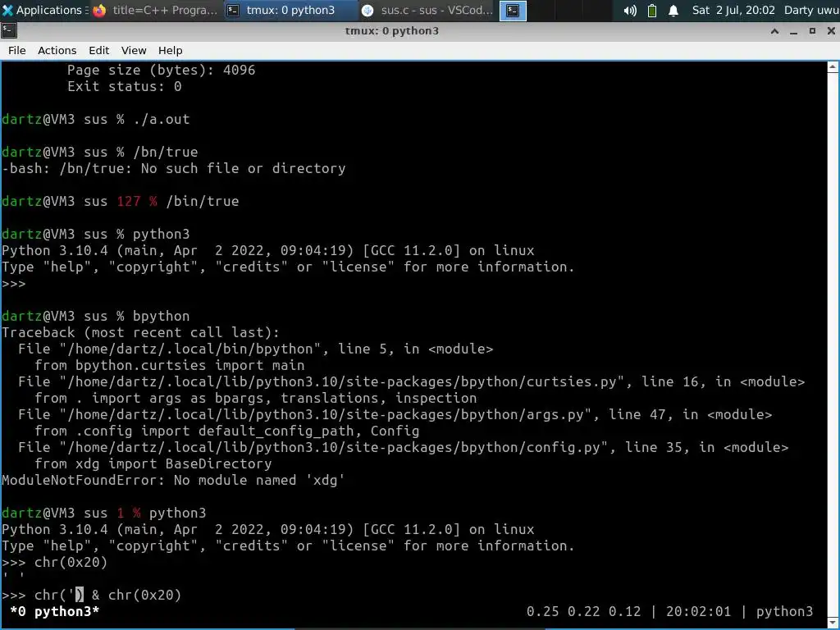This screenshot has height=630, width=840.
Task: Click the 'chr(0x20)' input line after '>>>'
Action: (71, 563)
